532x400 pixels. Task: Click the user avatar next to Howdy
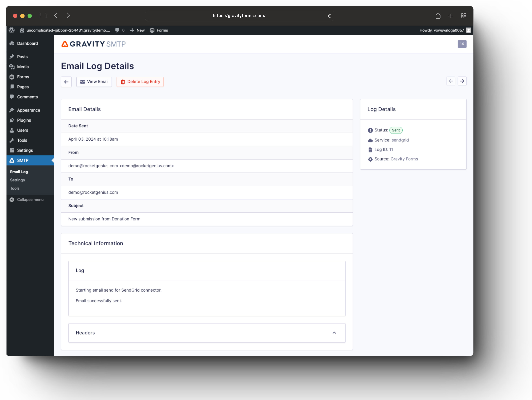469,30
